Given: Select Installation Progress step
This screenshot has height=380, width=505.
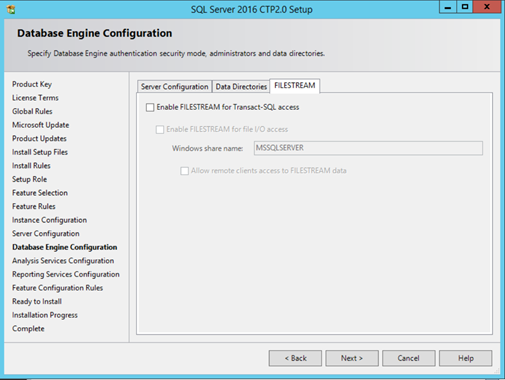Looking at the screenshot, I should pyautogui.click(x=45, y=315).
